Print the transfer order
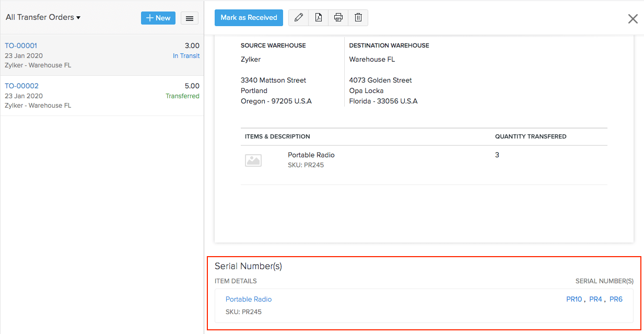This screenshot has width=644, height=334. click(338, 17)
